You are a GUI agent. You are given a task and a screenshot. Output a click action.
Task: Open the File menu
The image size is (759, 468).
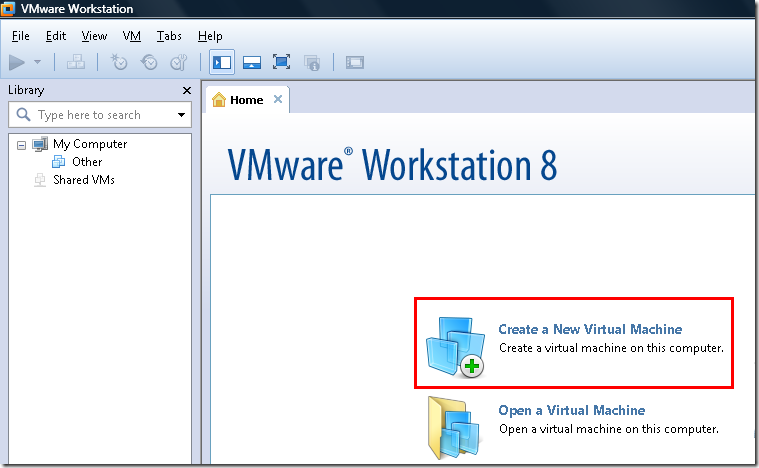click(x=20, y=36)
